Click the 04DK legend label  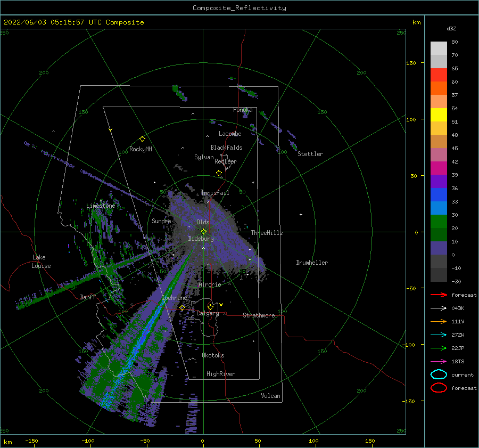tap(458, 308)
